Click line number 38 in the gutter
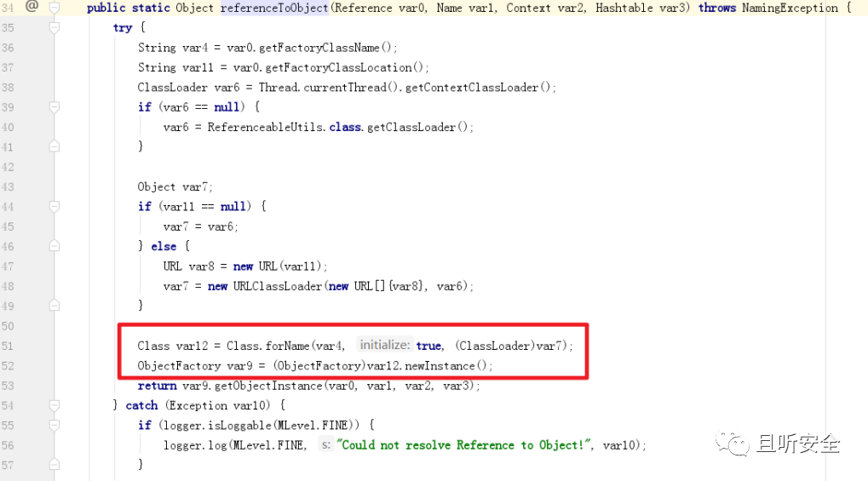The width and height of the screenshot is (868, 481). tap(8, 88)
